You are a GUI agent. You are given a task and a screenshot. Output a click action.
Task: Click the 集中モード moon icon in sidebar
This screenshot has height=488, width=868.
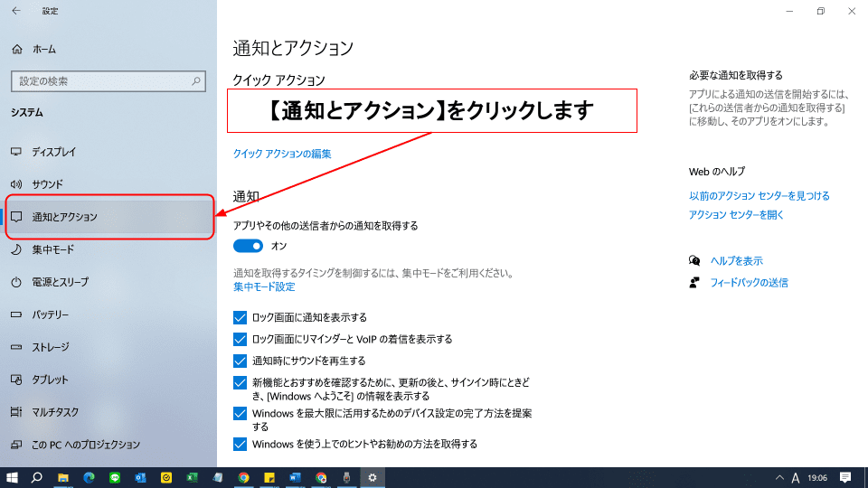tap(16, 249)
